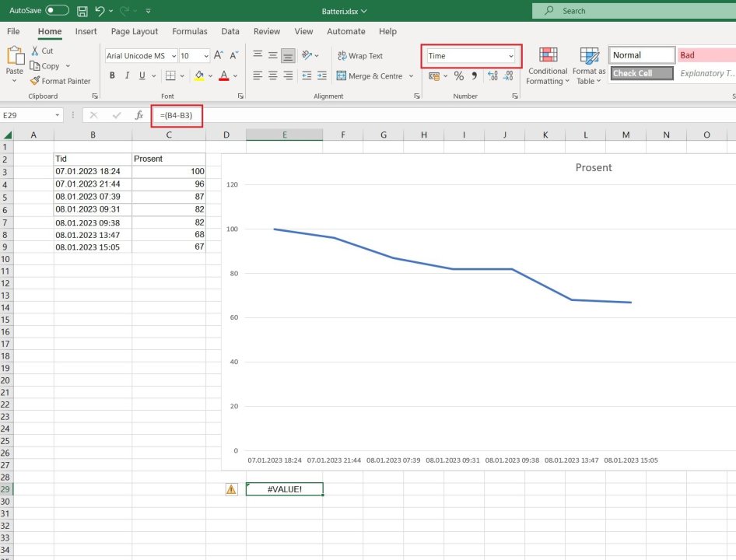
Task: Switch to the Page Layout tab
Action: click(x=134, y=32)
